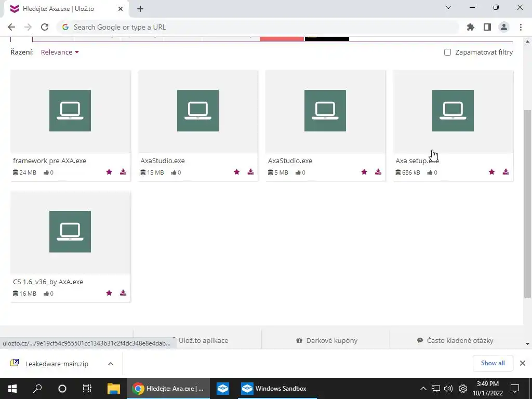Reload the page with the refresh icon
Image resolution: width=532 pixels, height=399 pixels.
[x=45, y=27]
